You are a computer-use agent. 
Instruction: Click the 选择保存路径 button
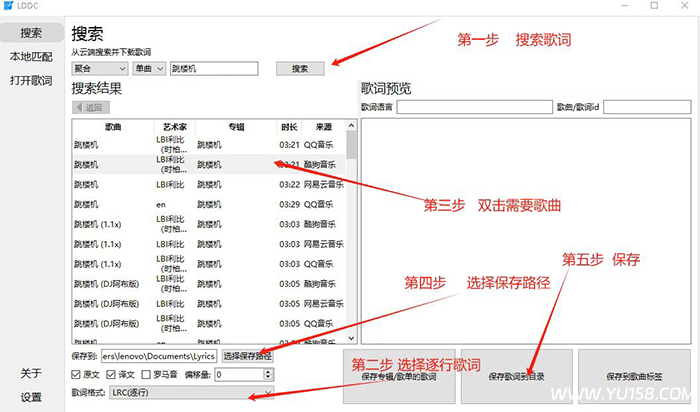pos(246,356)
